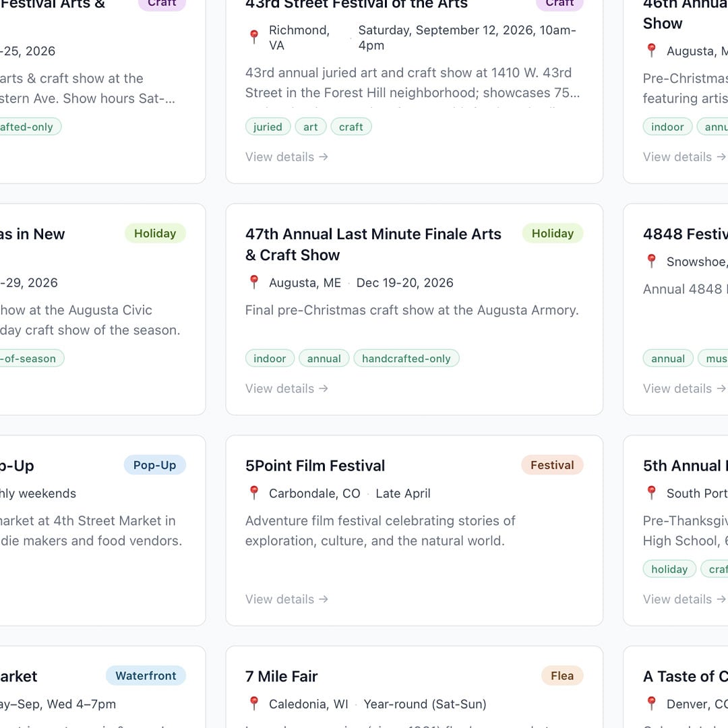Select the 'juried' tag
Image resolution: width=728 pixels, height=728 pixels.
[268, 127]
